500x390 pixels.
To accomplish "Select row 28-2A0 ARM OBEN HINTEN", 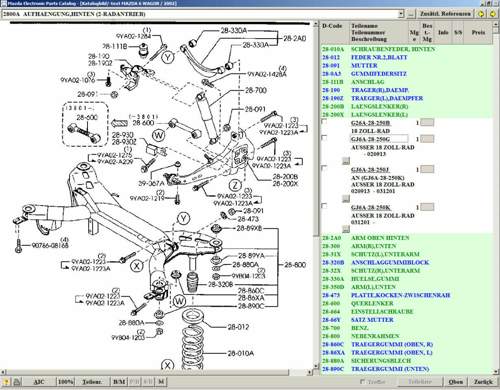I will [406, 238].
